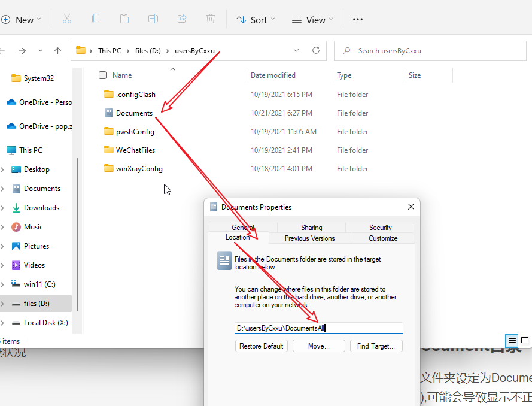The height and width of the screenshot is (406, 532).
Task: Click the navigation pane scrollbar
Action: (77, 235)
